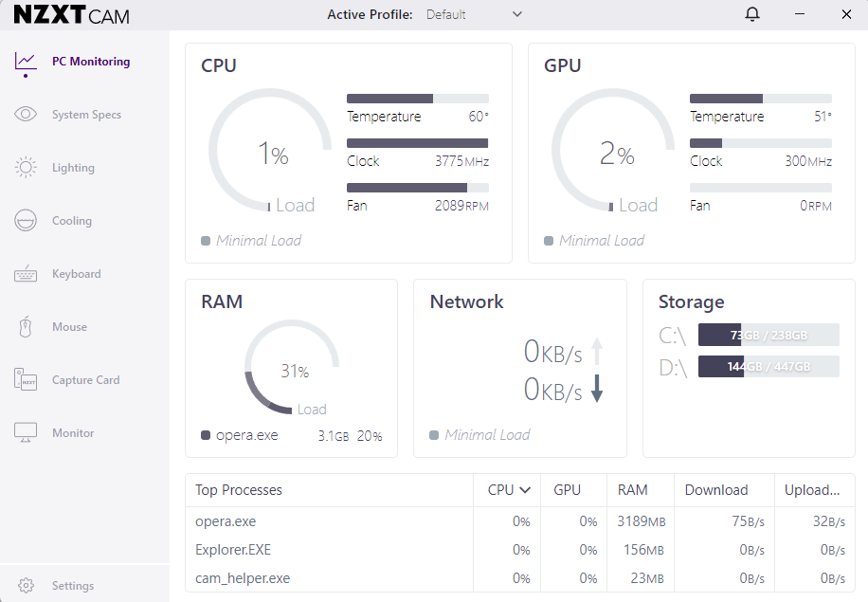Image resolution: width=868 pixels, height=602 pixels.
Task: Click the 75B/s download value
Action: coord(748,521)
